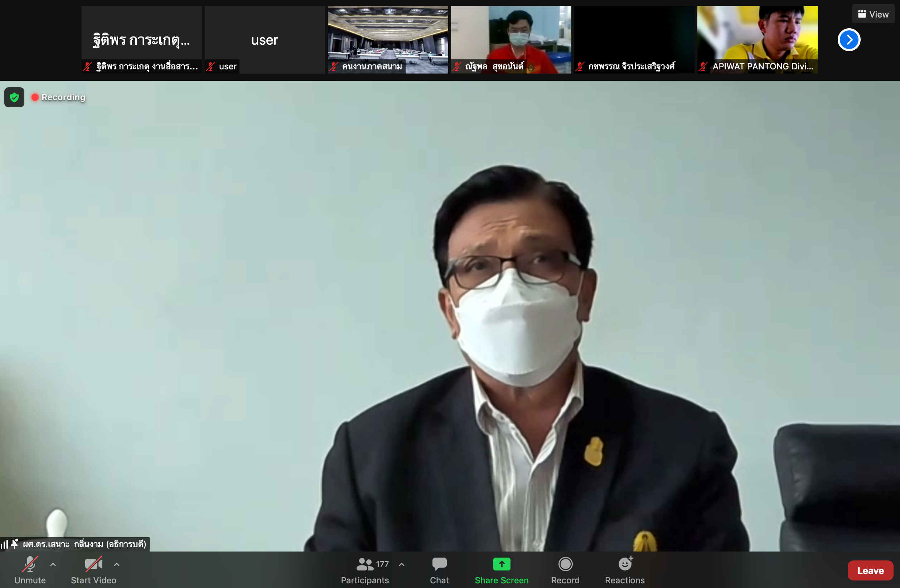Click the 'user' participant tile

(x=264, y=40)
